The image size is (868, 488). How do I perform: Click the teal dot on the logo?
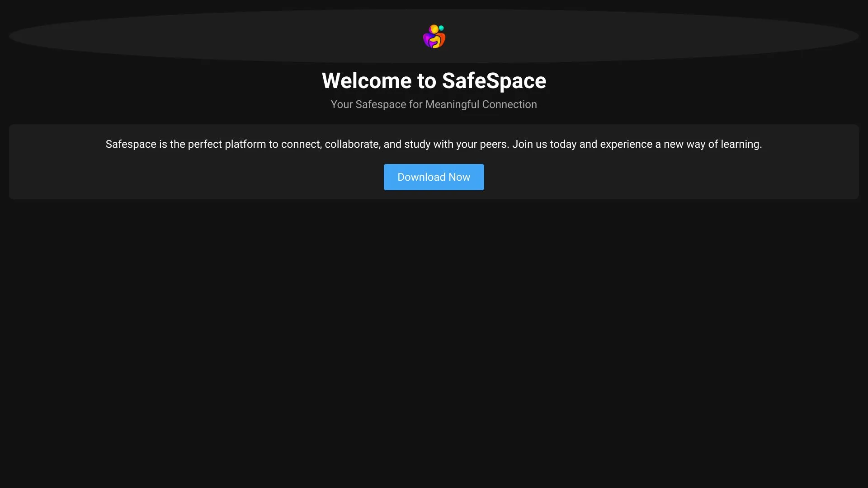[441, 28]
